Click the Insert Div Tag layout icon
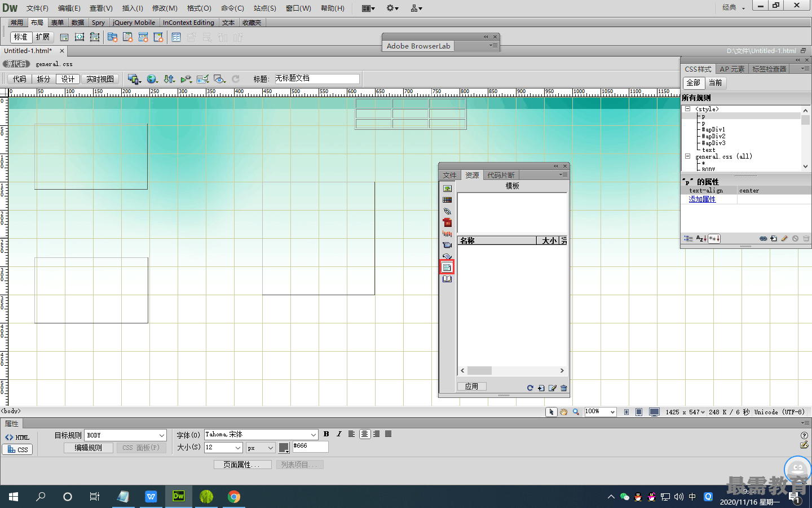 click(64, 37)
